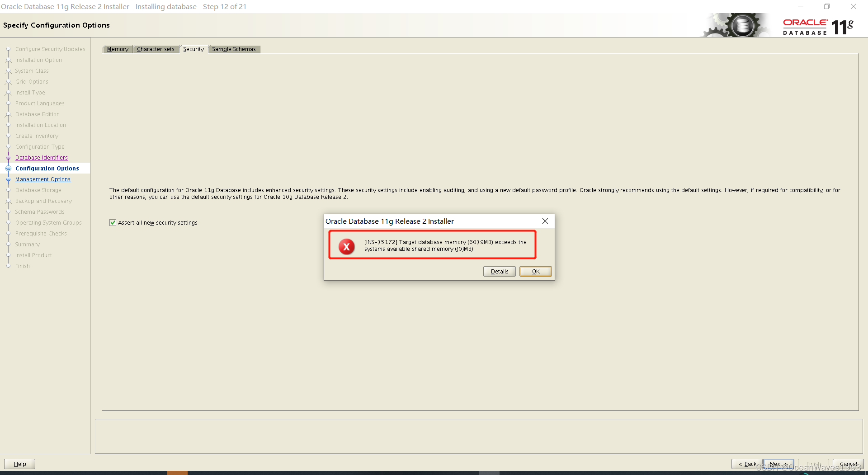Toggle Assert all new security settings checkbox
Image resolution: width=868 pixels, height=475 pixels.
(x=113, y=222)
